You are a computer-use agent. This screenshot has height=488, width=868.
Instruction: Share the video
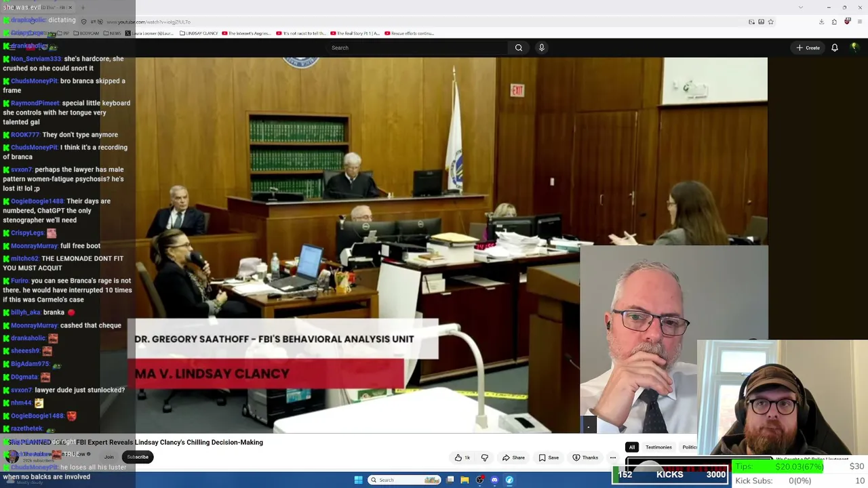point(513,457)
